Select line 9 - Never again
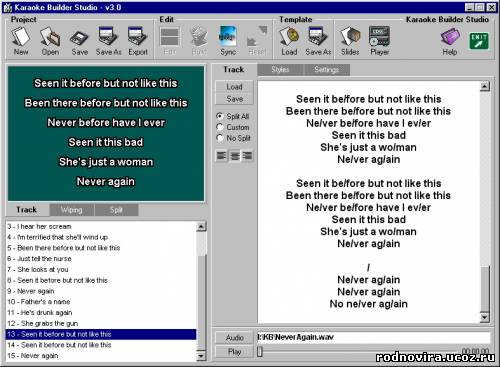500x367 pixels. tap(101, 291)
